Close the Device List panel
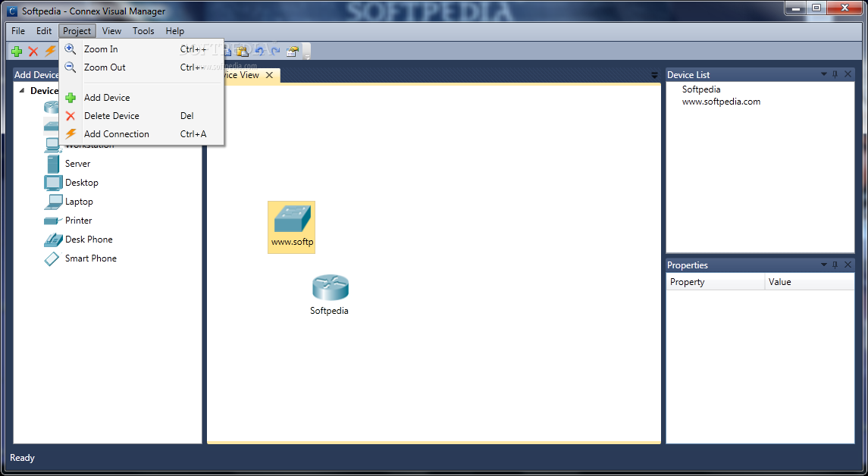The image size is (868, 476). point(848,74)
